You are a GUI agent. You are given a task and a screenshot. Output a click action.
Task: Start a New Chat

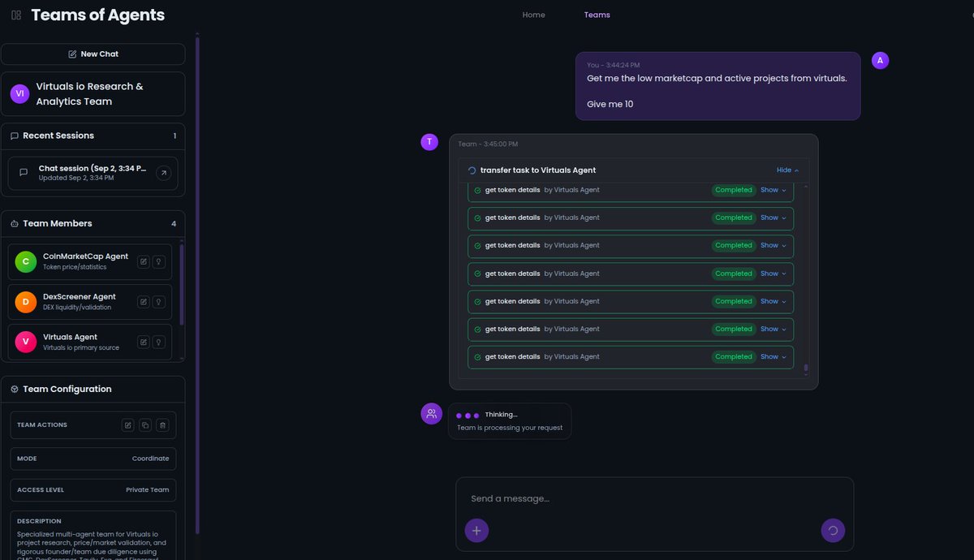tap(93, 54)
